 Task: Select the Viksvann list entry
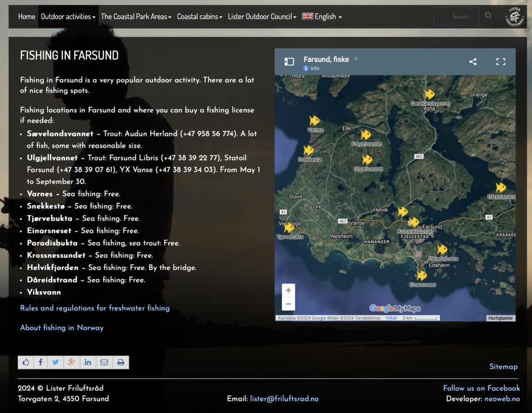44,292
